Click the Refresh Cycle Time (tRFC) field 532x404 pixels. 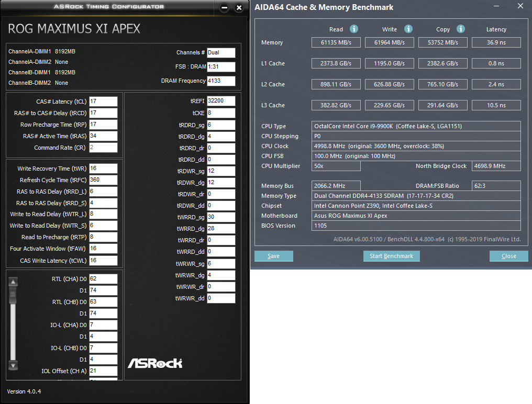[103, 180]
